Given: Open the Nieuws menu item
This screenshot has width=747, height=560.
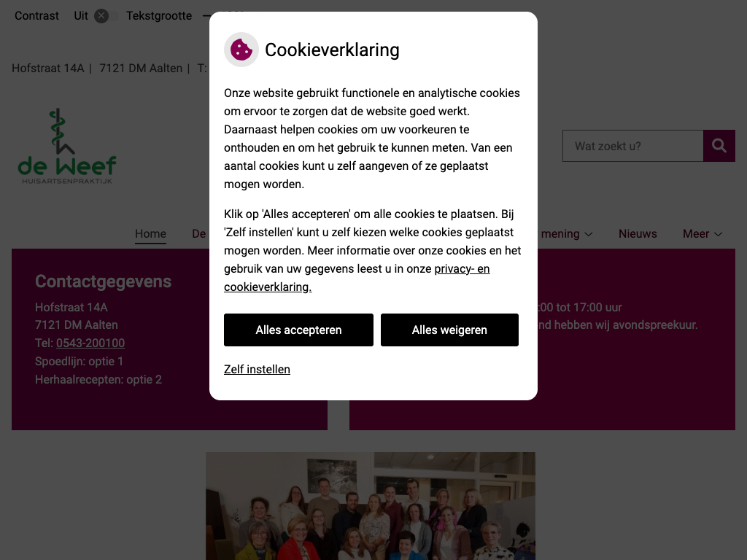Looking at the screenshot, I should [x=638, y=234].
